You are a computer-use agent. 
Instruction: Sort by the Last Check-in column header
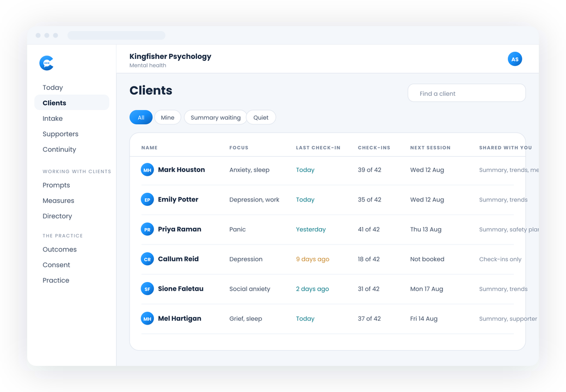(x=318, y=148)
